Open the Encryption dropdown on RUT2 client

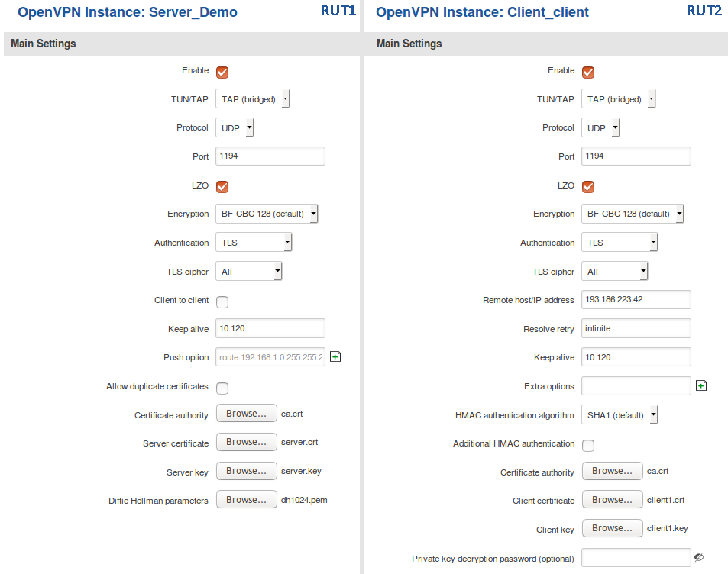pos(633,214)
